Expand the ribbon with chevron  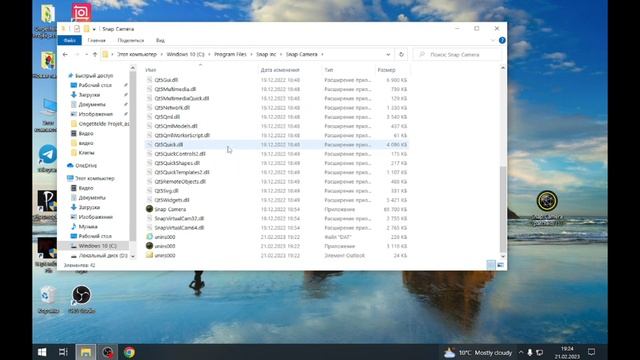coord(493,40)
